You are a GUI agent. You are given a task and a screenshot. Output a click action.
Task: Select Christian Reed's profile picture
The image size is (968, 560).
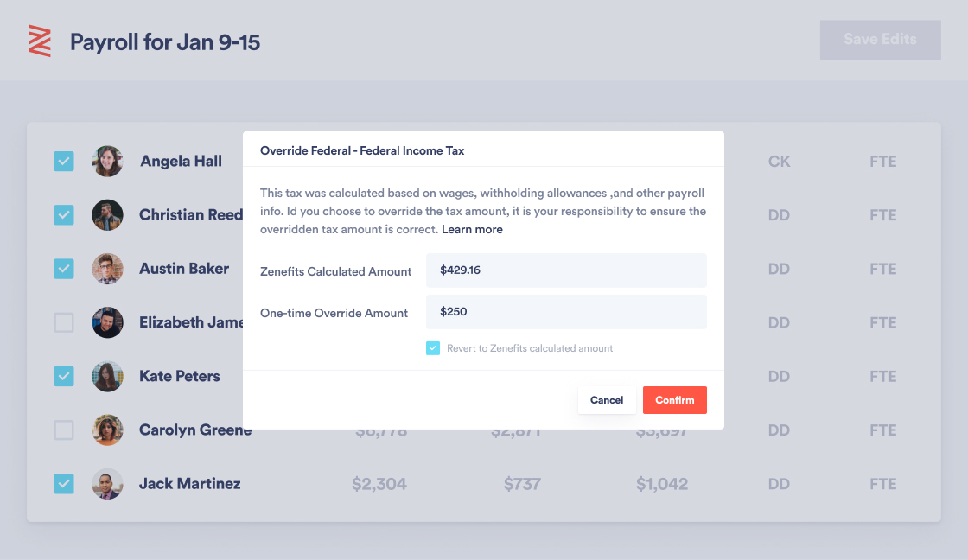pyautogui.click(x=107, y=215)
